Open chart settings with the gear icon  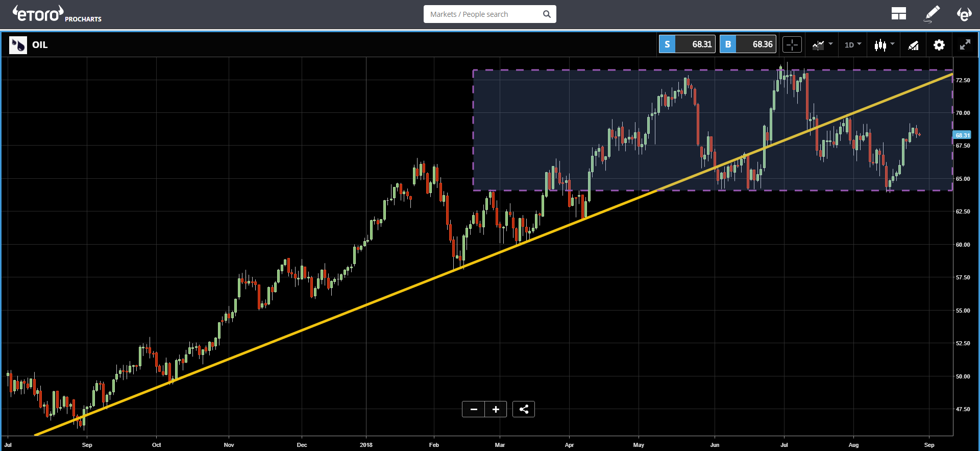[939, 45]
